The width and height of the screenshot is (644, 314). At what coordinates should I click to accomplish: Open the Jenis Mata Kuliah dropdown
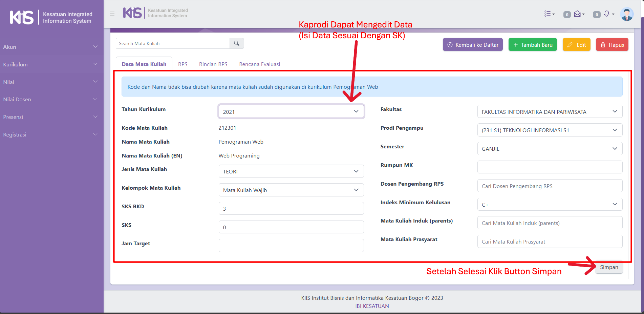[x=291, y=171]
